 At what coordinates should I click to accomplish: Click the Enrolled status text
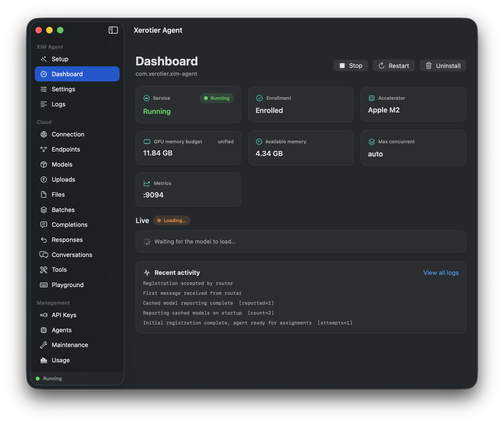click(269, 111)
